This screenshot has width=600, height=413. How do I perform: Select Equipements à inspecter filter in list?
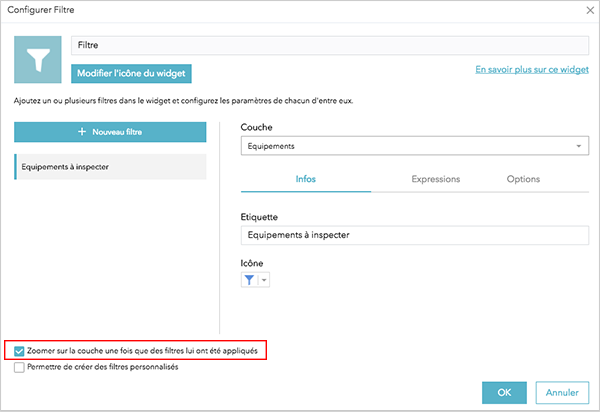click(110, 166)
